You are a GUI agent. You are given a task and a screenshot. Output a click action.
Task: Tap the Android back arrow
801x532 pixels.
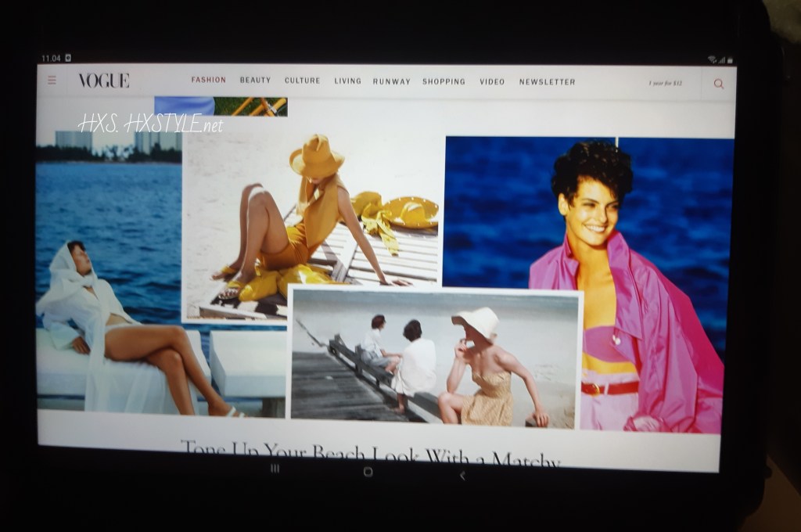click(462, 475)
